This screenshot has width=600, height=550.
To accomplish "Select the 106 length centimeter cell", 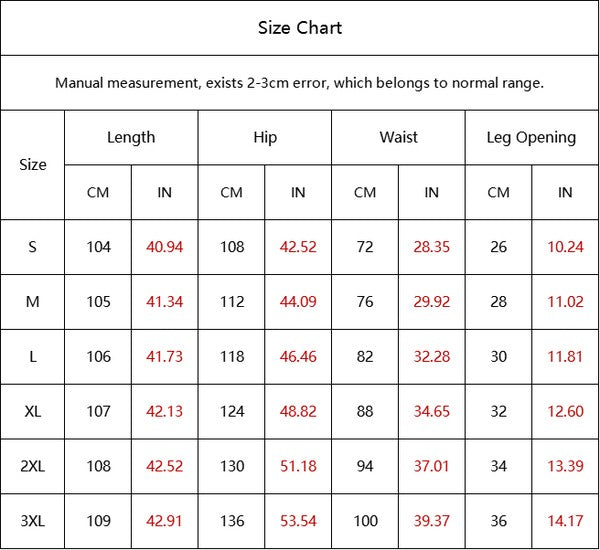I will click(x=98, y=357).
